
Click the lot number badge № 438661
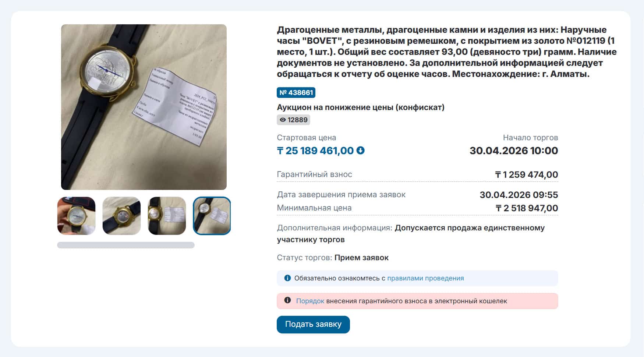click(296, 92)
